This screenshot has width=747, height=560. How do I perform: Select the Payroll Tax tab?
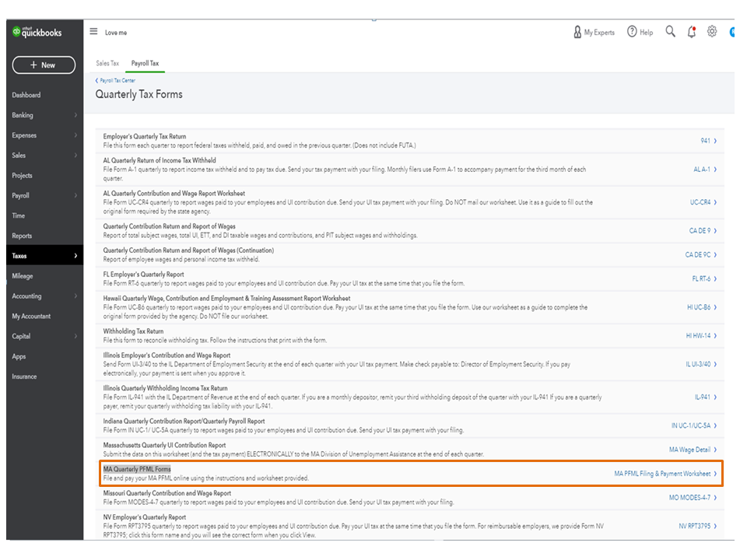coord(145,64)
